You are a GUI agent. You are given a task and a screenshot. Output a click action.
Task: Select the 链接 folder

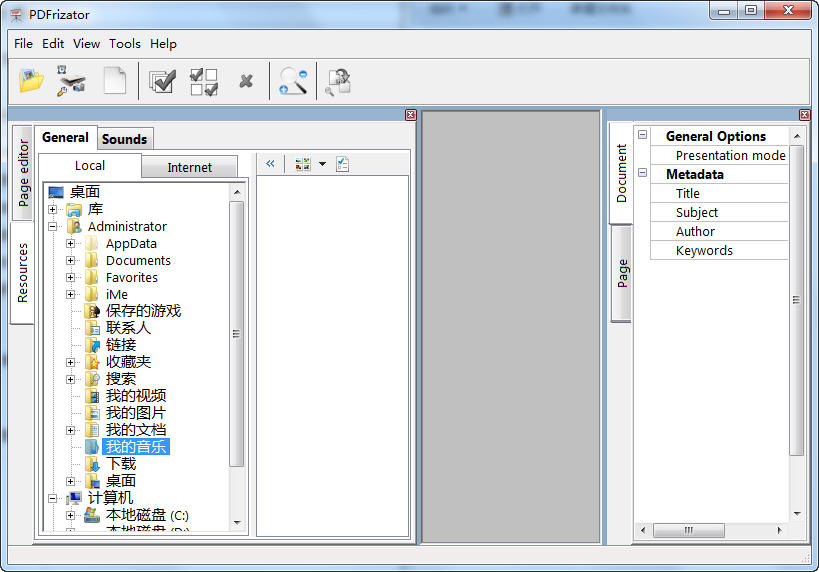pyautogui.click(x=121, y=345)
